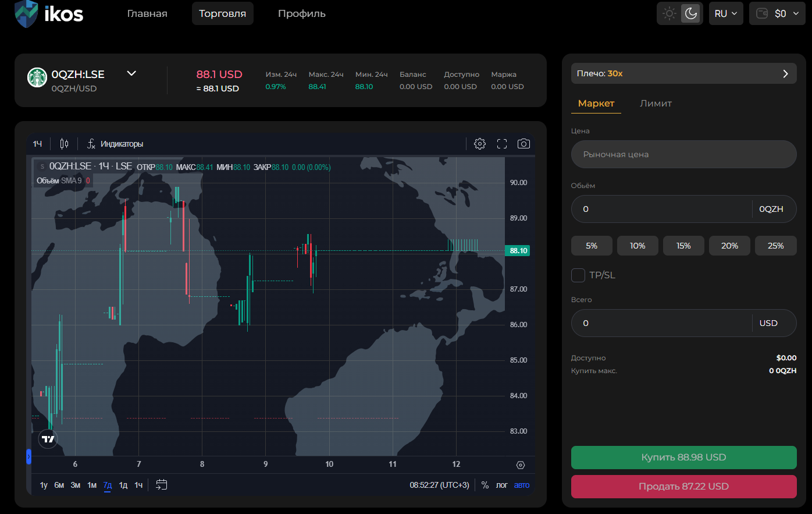Viewport: 812px width, 514px height.
Task: Enter fullscreen chart mode
Action: tap(502, 144)
